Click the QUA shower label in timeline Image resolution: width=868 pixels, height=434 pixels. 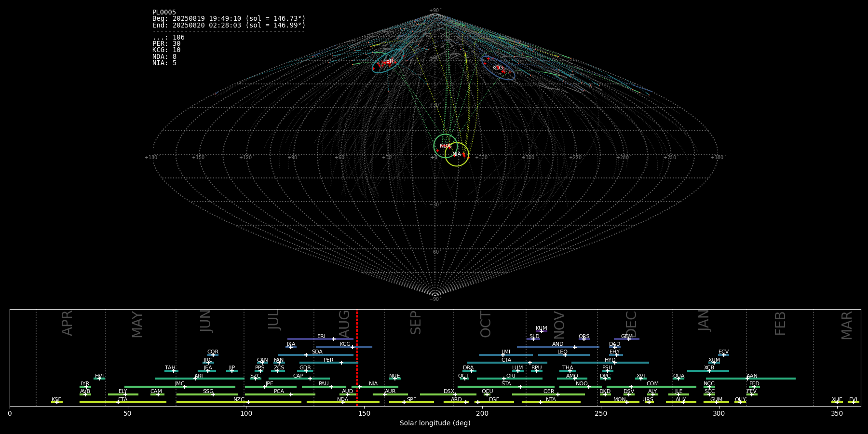pyautogui.click(x=678, y=376)
